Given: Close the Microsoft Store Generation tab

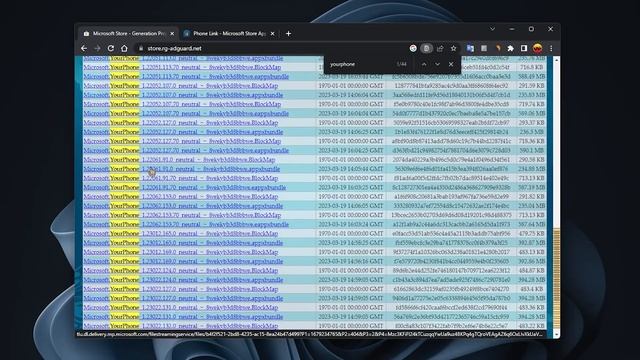Looking at the screenshot, I should click(x=172, y=33).
